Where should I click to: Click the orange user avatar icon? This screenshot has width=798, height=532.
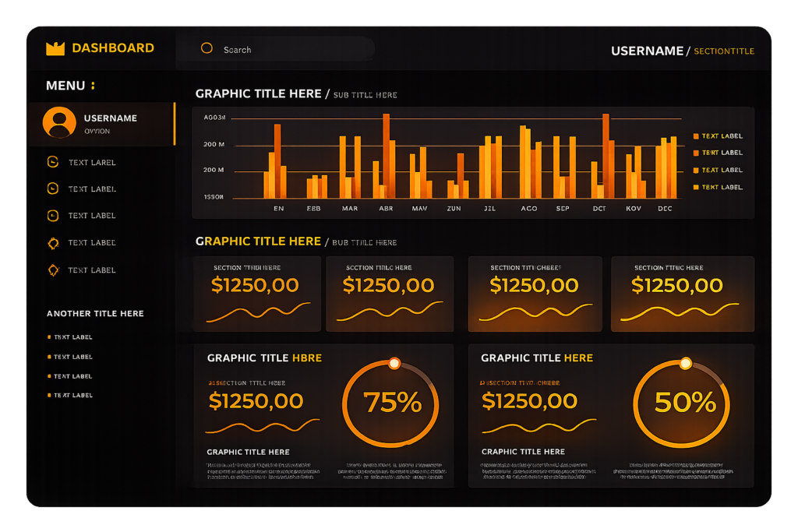coord(59,122)
